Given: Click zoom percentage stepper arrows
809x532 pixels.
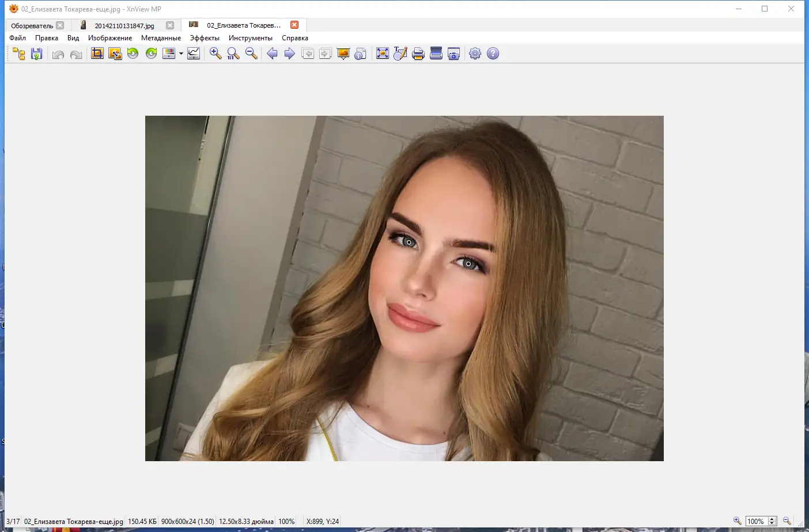Looking at the screenshot, I should pos(773,521).
